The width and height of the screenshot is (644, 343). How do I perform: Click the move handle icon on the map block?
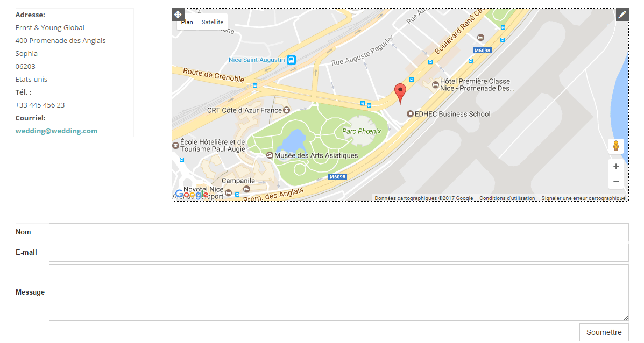point(178,15)
